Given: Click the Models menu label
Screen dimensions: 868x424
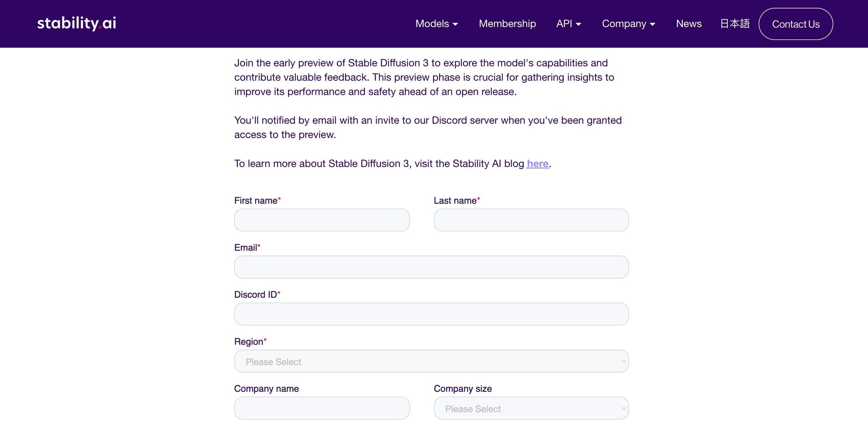Looking at the screenshot, I should pos(432,24).
